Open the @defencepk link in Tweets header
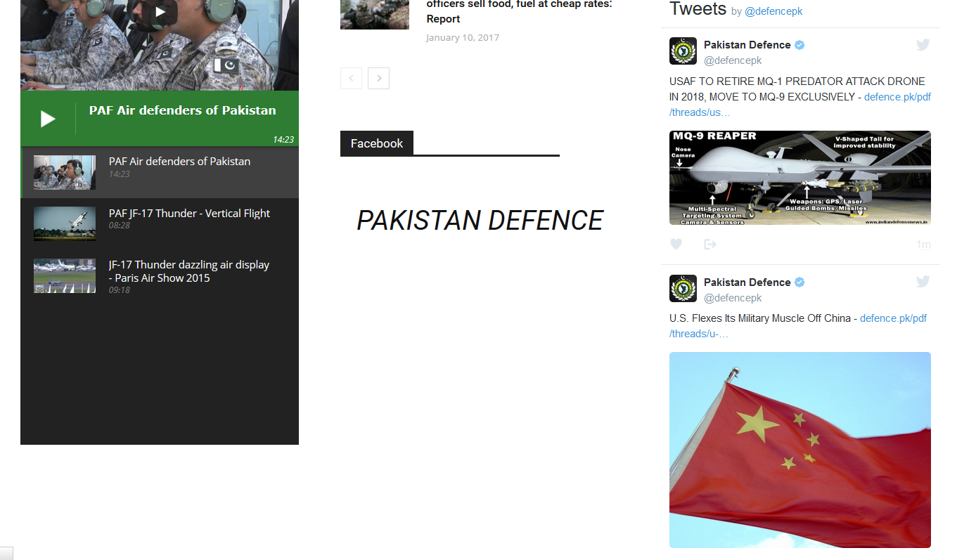Viewport: 976px width, 560px height. 773,11
